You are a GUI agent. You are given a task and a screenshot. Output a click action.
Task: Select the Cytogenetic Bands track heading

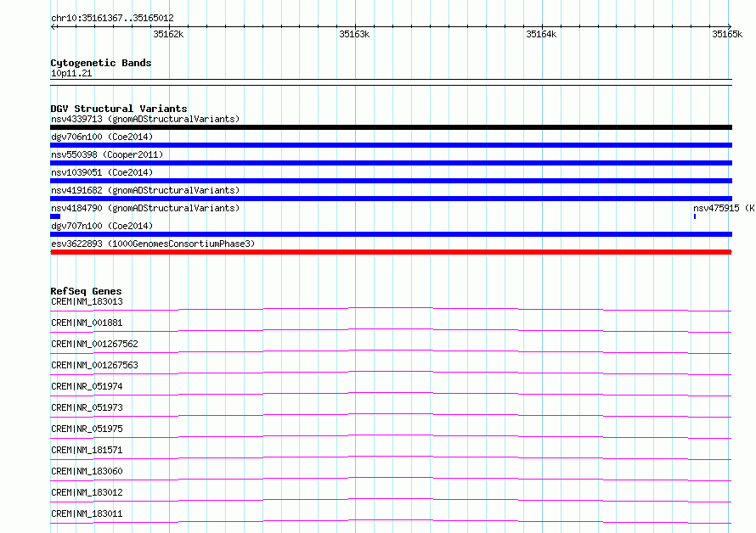[101, 63]
